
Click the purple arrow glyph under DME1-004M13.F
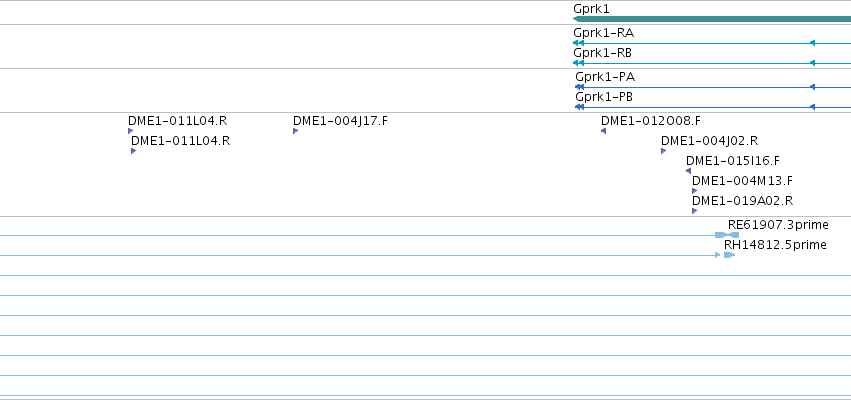pyautogui.click(x=694, y=191)
